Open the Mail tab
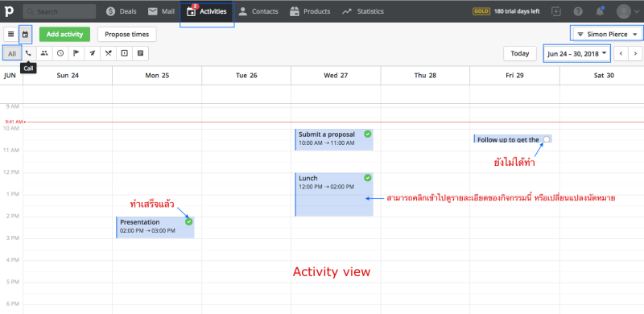Screen dimensions: 644x314 pos(162,11)
